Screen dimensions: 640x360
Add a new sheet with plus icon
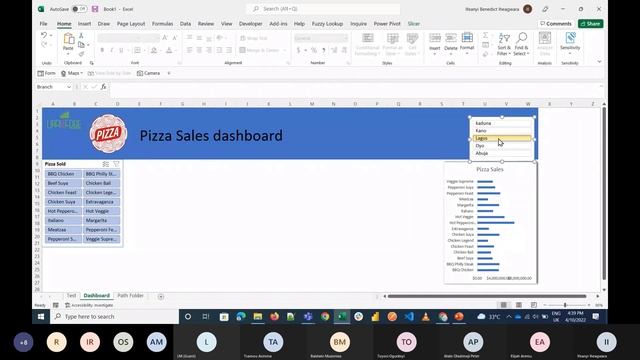click(161, 296)
